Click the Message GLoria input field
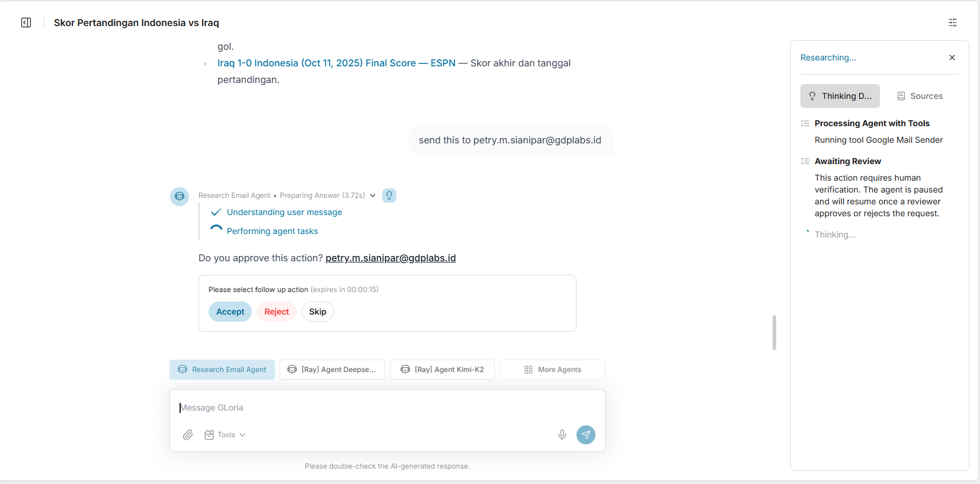This screenshot has height=484, width=980. pyautogui.click(x=386, y=408)
